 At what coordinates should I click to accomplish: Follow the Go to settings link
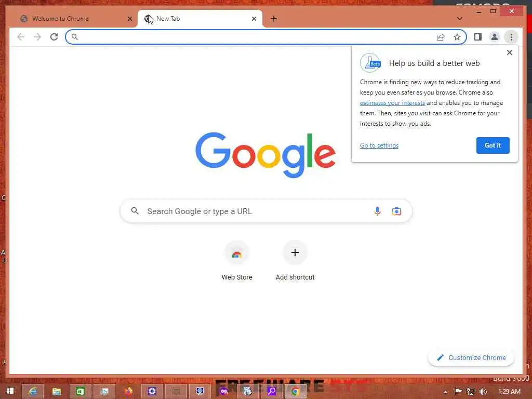coord(379,145)
